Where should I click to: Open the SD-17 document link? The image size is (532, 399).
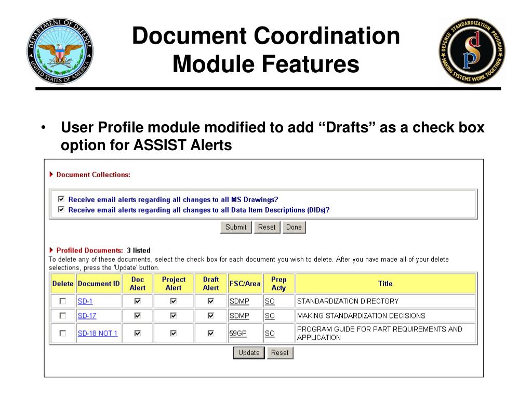(87, 316)
